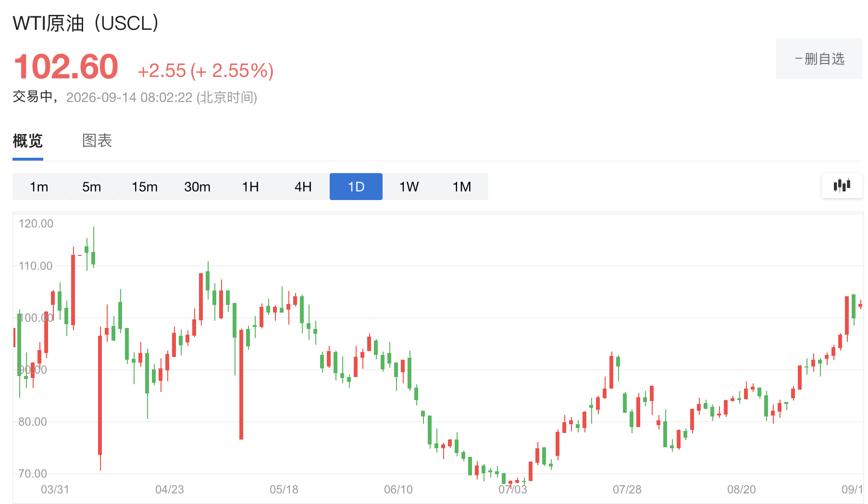Click the 08/20 date axis label
The image size is (868, 504).
click(742, 490)
